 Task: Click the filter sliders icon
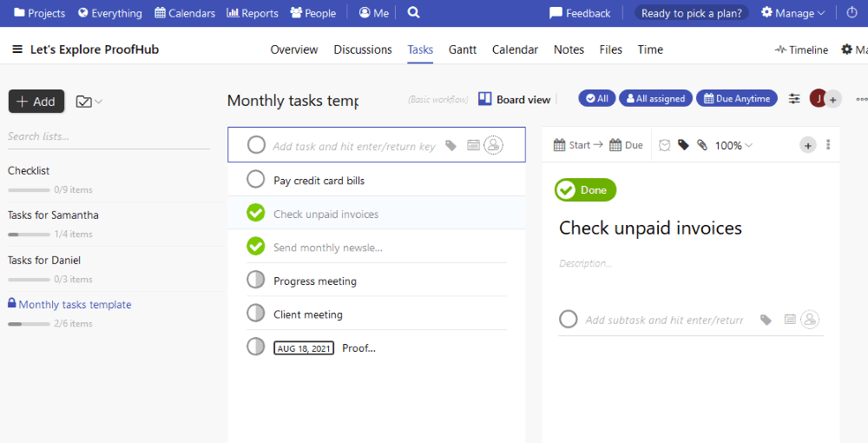tap(794, 99)
